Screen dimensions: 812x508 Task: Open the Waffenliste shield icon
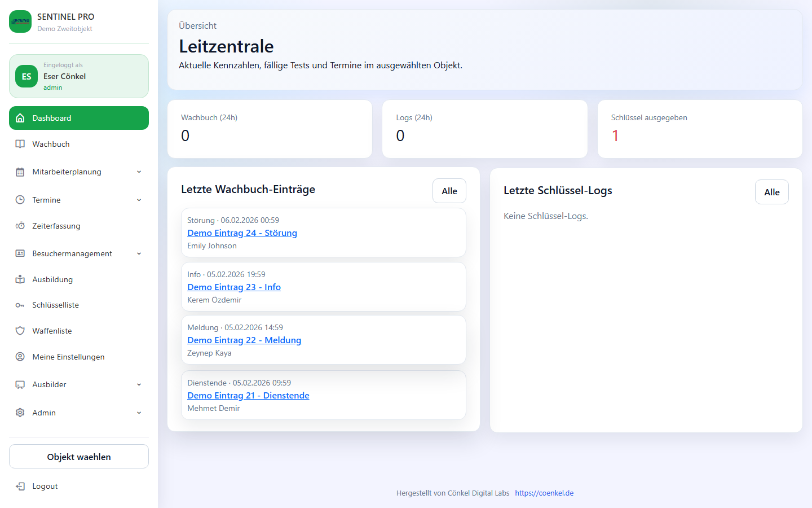pos(20,330)
